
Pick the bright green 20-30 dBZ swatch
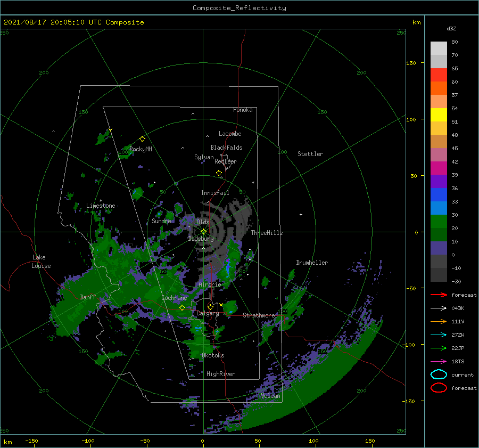click(439, 221)
